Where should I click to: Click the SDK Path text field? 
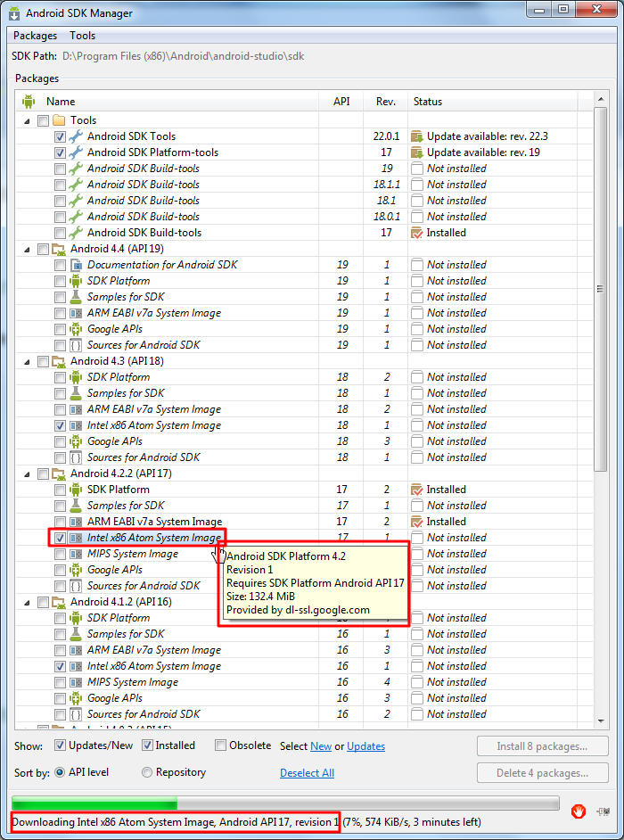[183, 56]
